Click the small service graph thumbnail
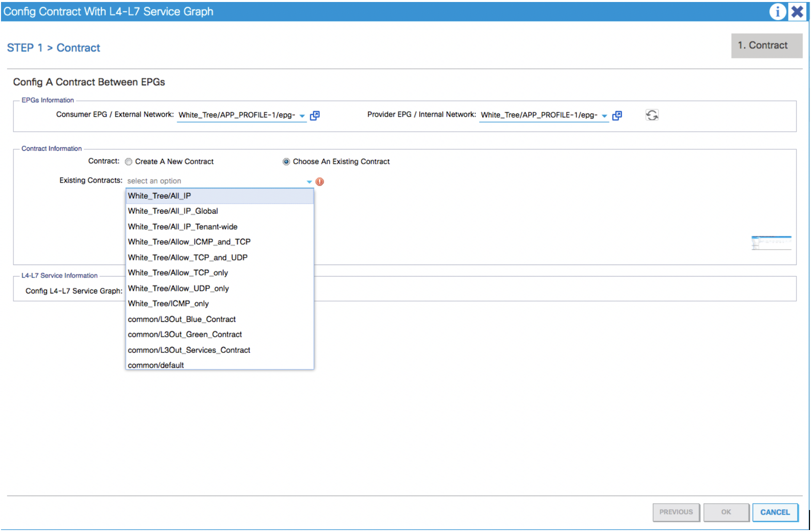The image size is (812, 532). tap(771, 243)
